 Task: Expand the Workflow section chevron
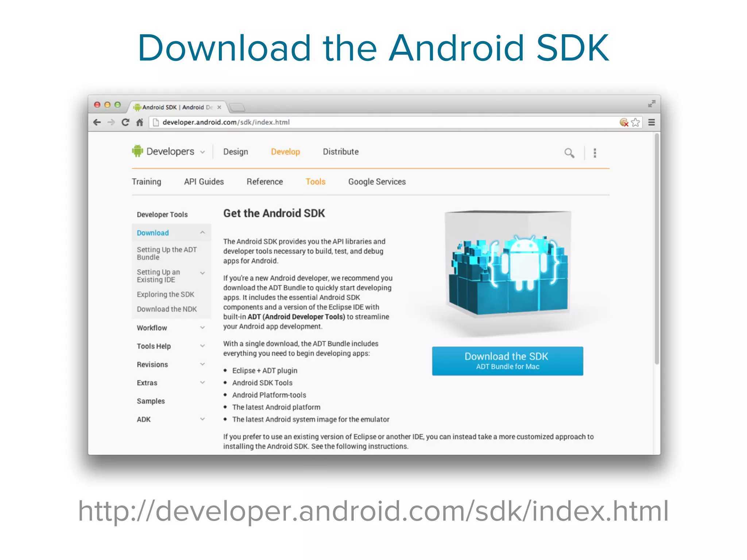[x=202, y=327]
